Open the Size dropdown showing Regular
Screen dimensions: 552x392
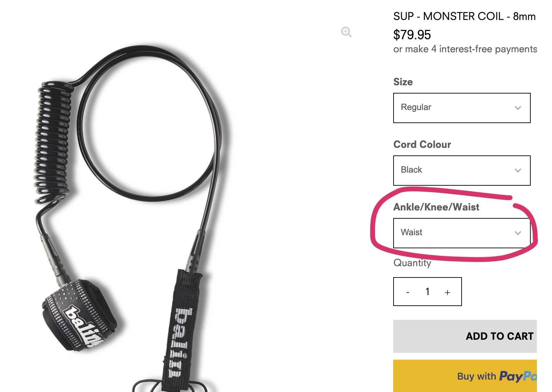pos(461,108)
